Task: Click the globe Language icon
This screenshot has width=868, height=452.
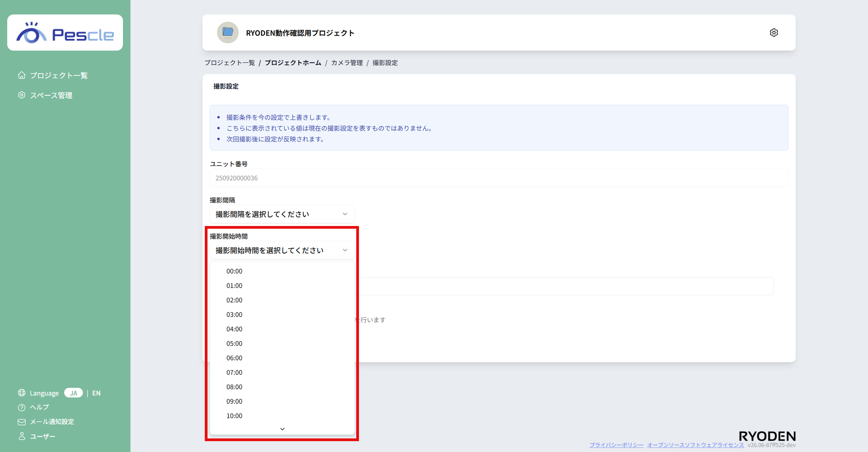Action: pyautogui.click(x=22, y=393)
